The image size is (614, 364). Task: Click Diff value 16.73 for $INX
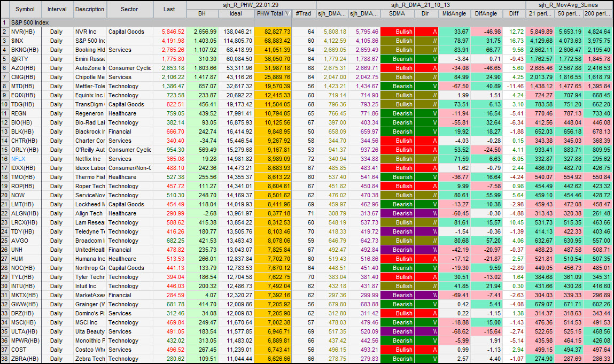click(514, 41)
